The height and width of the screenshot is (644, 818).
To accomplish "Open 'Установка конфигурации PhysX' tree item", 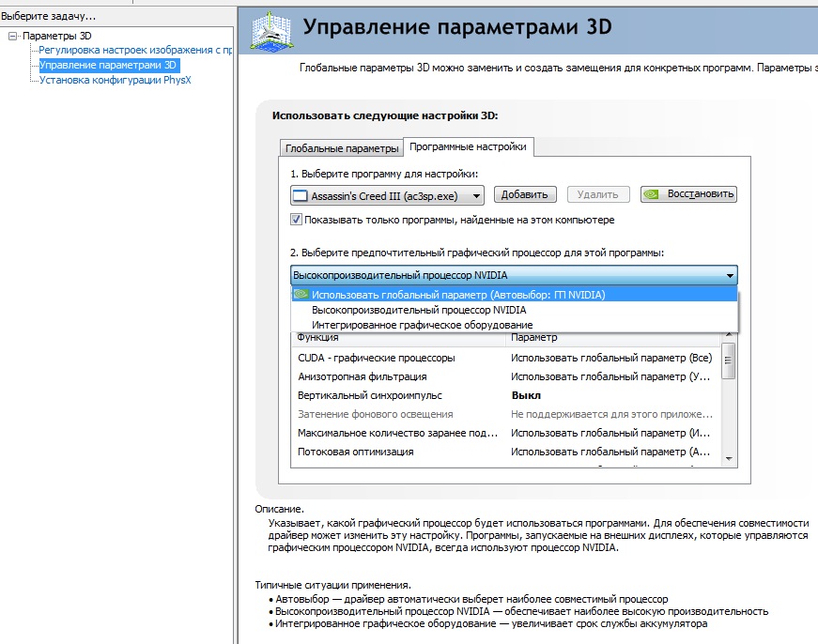I will tap(116, 81).
